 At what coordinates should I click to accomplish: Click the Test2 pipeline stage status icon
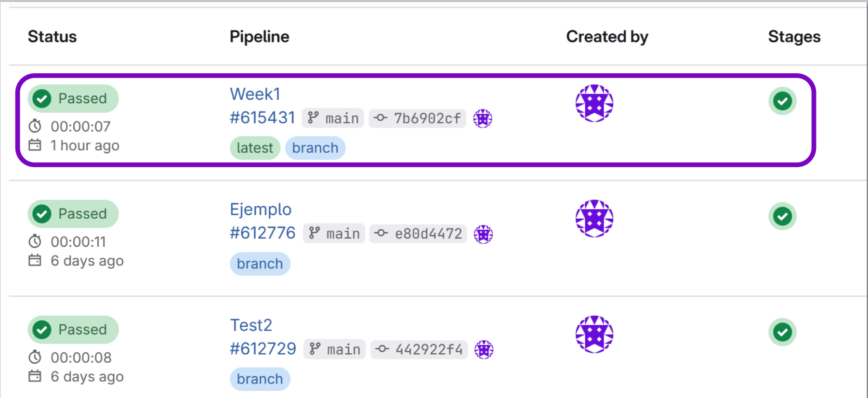click(x=782, y=332)
